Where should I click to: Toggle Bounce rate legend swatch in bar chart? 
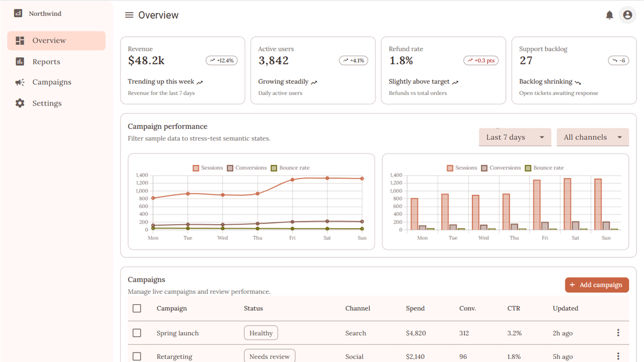click(x=528, y=168)
